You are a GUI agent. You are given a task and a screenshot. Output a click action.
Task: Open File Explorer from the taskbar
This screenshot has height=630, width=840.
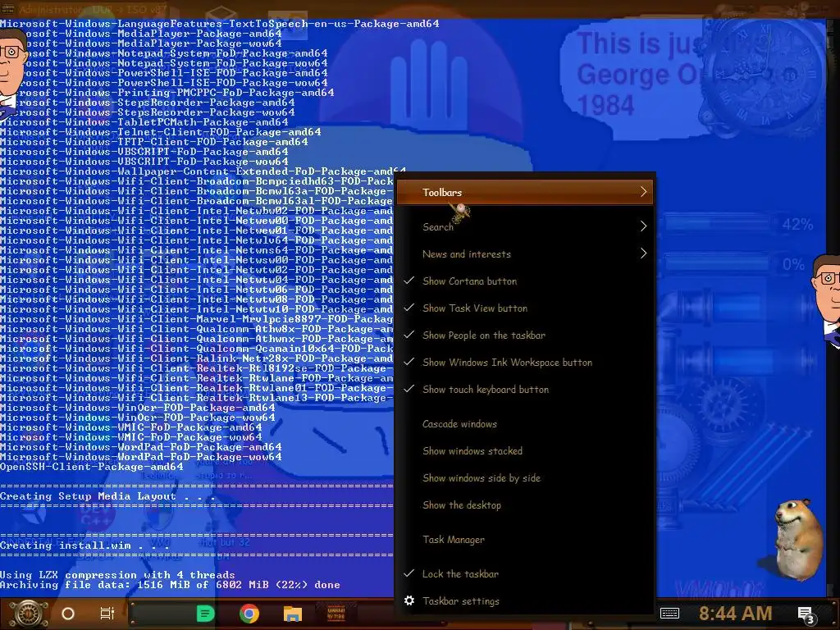293,614
